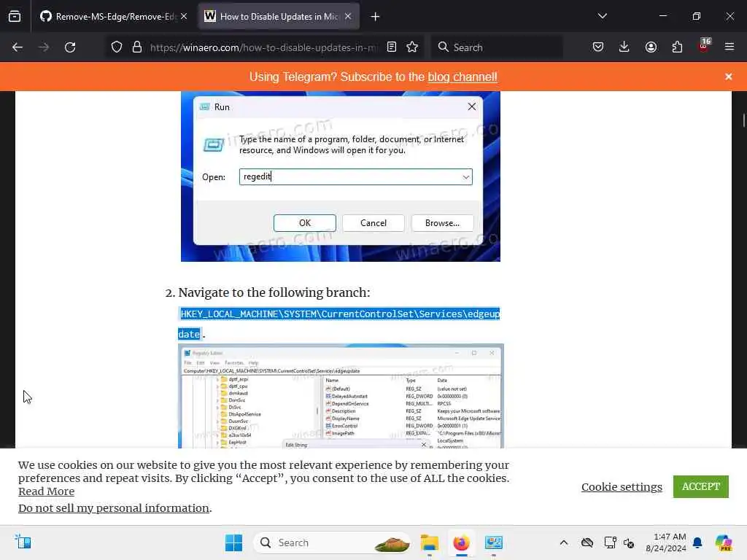Click the winaero.com URL address bar
747x560 pixels.
click(x=264, y=47)
